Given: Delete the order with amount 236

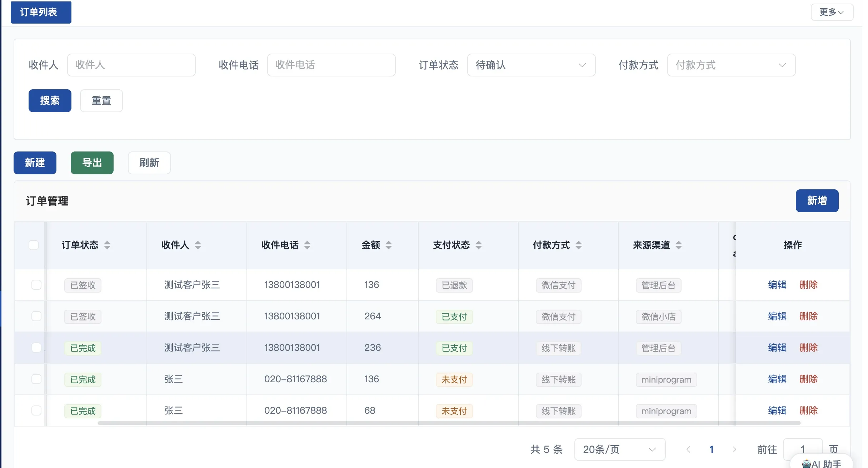Looking at the screenshot, I should tap(809, 348).
